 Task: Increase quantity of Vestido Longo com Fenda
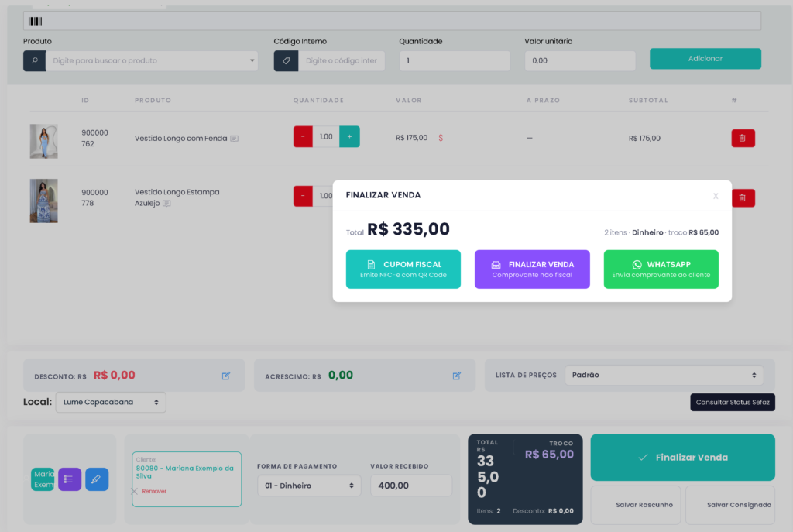coord(349,136)
